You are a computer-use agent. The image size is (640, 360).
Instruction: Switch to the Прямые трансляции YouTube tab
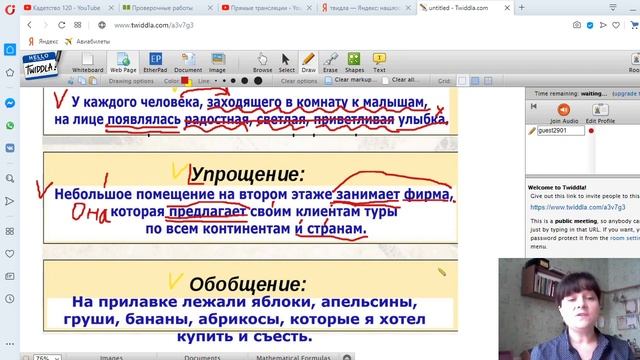(267, 8)
